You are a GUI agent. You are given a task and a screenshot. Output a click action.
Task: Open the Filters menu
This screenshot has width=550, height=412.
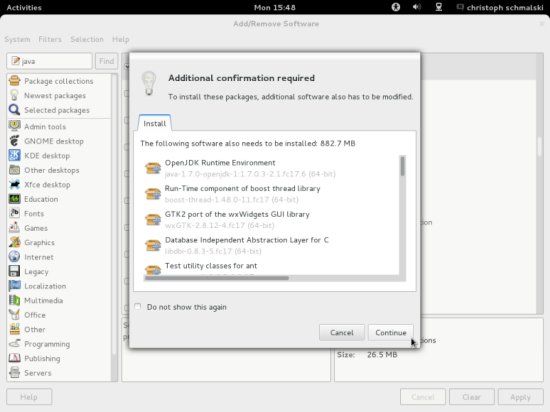pos(50,39)
